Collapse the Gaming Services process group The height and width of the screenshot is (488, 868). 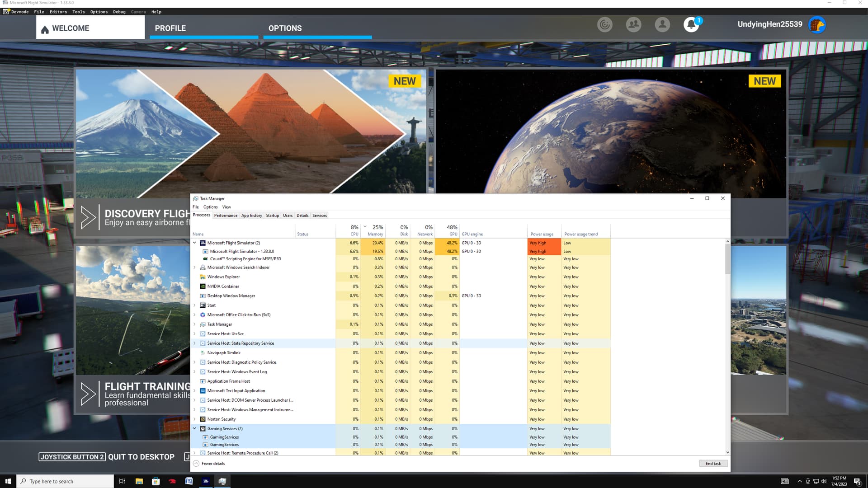(x=195, y=429)
